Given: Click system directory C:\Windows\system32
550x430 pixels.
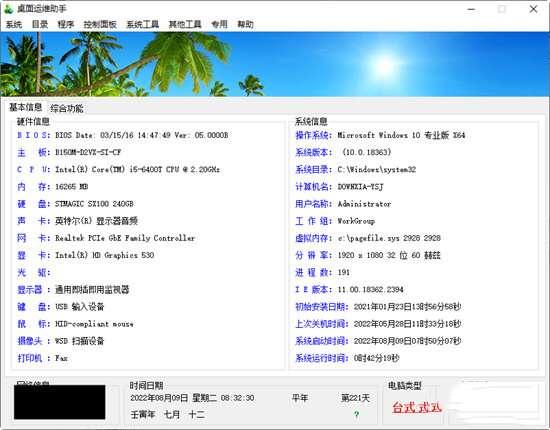Looking at the screenshot, I should (377, 169).
